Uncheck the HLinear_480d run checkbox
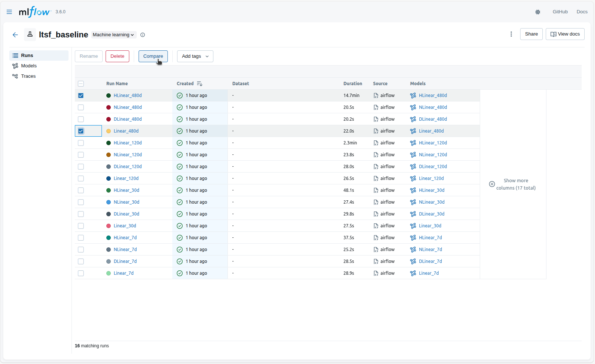 coord(81,95)
